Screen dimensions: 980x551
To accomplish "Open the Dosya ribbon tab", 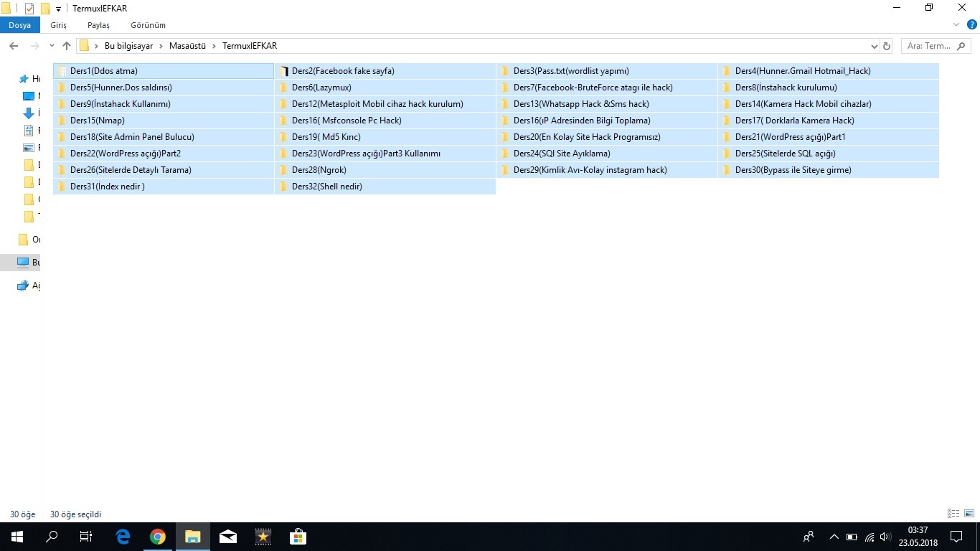I will click(x=20, y=25).
